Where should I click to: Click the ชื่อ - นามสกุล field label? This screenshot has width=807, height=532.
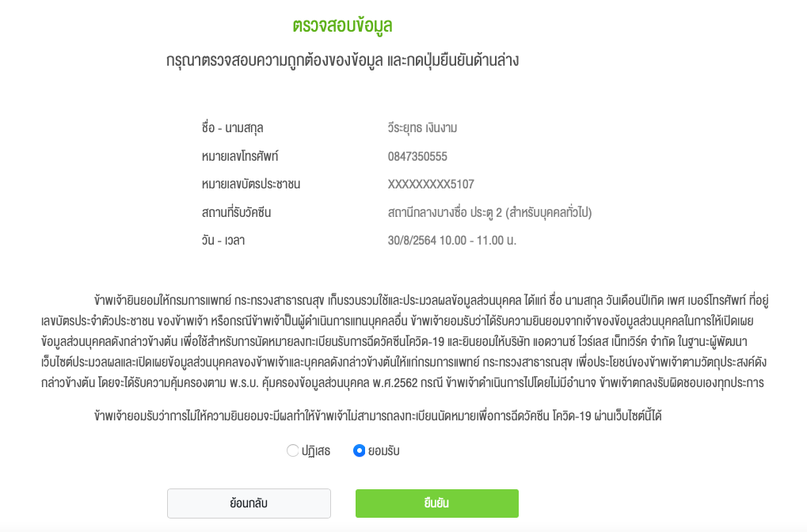click(233, 127)
